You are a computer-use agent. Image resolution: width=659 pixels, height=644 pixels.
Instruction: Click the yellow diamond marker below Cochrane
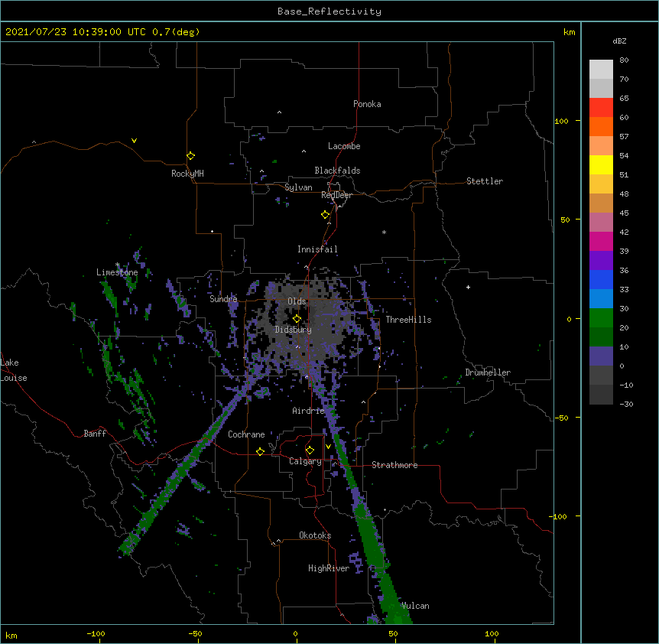click(260, 451)
